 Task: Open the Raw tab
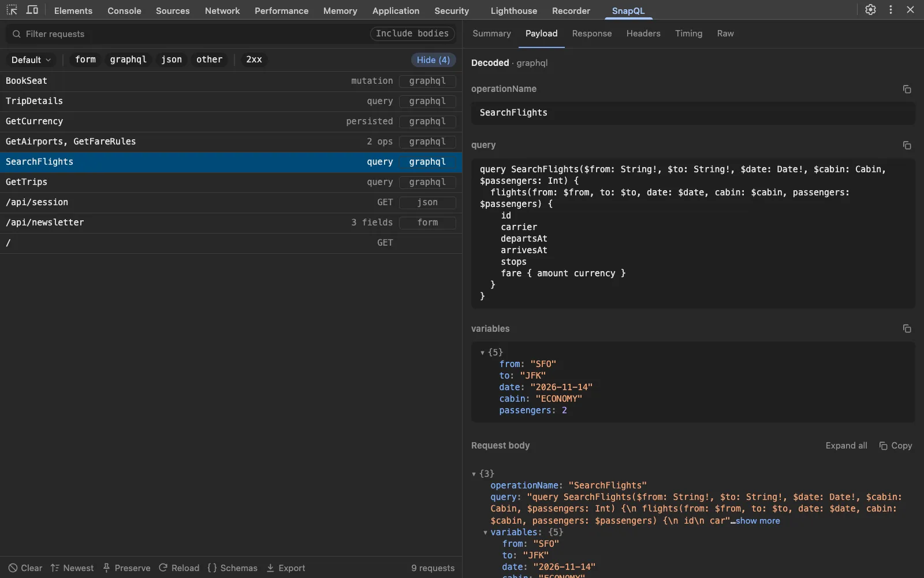[725, 34]
